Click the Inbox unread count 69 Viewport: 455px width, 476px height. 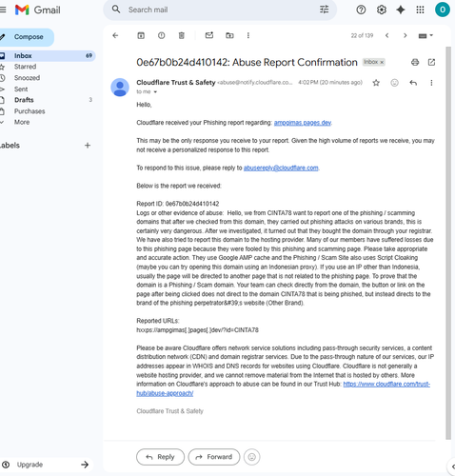pos(89,56)
